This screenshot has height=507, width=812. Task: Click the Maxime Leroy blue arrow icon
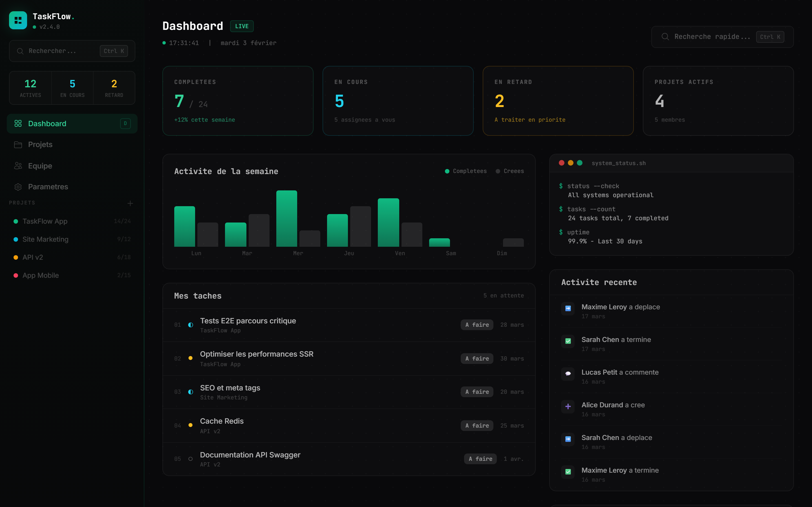[568, 308]
